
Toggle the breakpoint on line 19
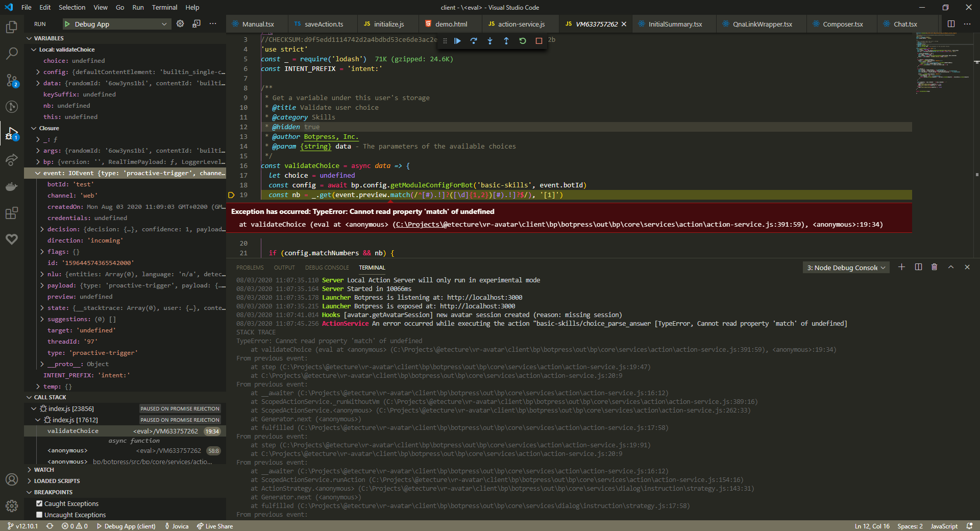point(232,195)
